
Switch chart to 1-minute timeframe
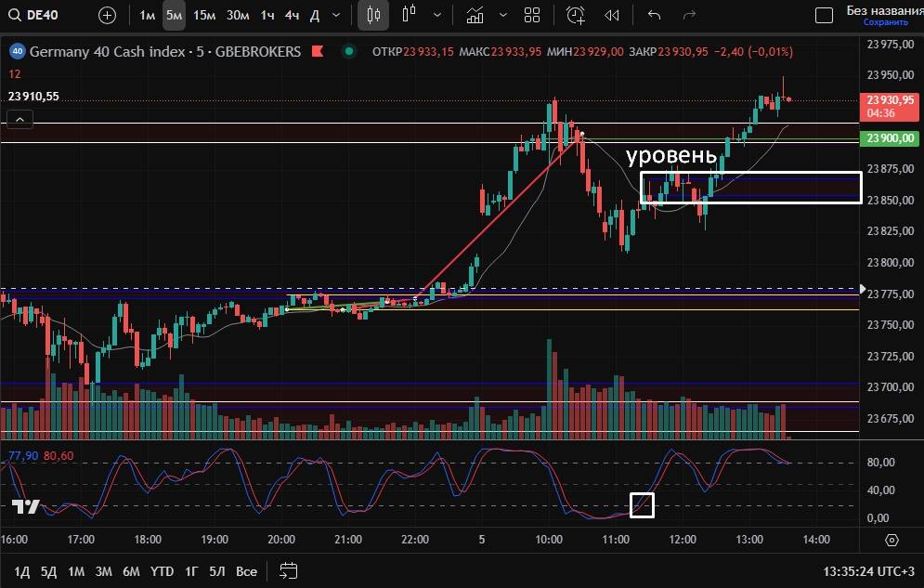click(148, 15)
